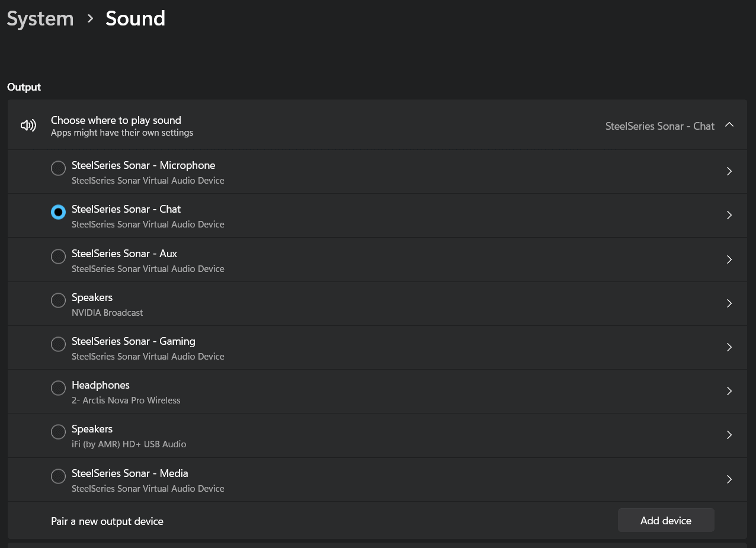Viewport: 756px width, 548px height.
Task: Pick SteelSeries Sonar - Gaming radio button
Action: [x=58, y=344]
